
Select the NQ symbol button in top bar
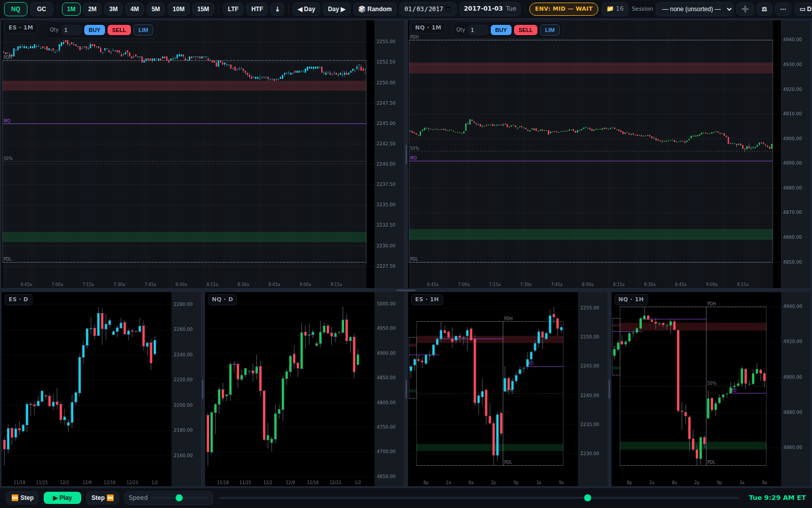16,9
